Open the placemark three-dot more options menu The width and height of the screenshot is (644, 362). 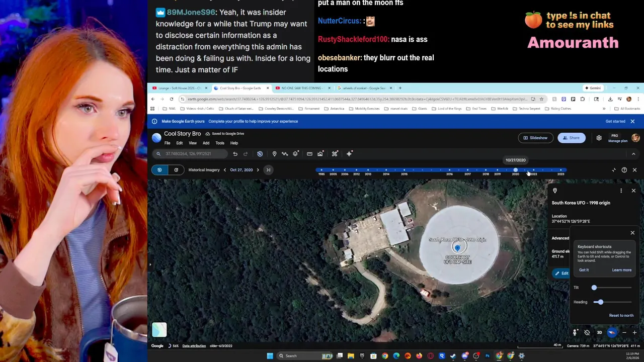click(621, 191)
